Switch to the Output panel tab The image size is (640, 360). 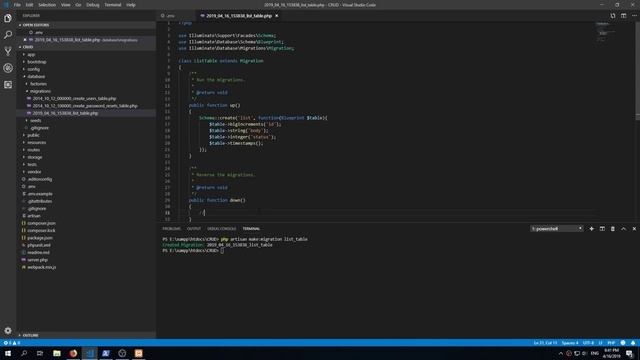pyautogui.click(x=194, y=229)
